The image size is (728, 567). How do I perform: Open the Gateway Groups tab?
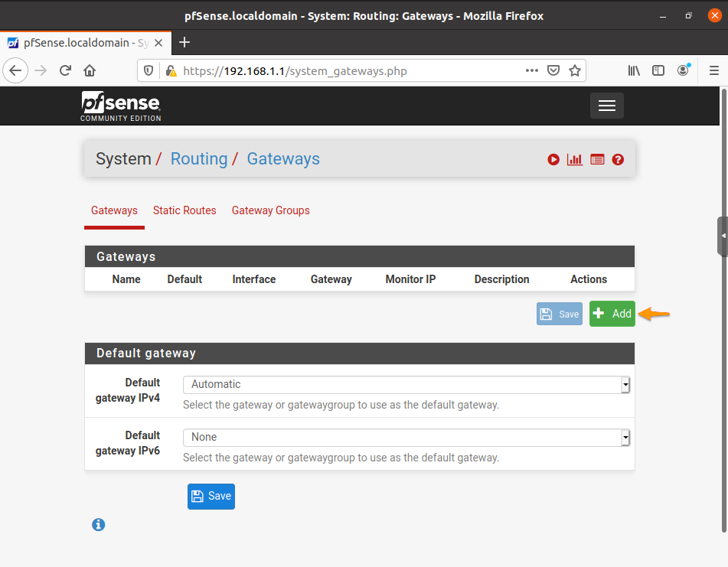[270, 210]
